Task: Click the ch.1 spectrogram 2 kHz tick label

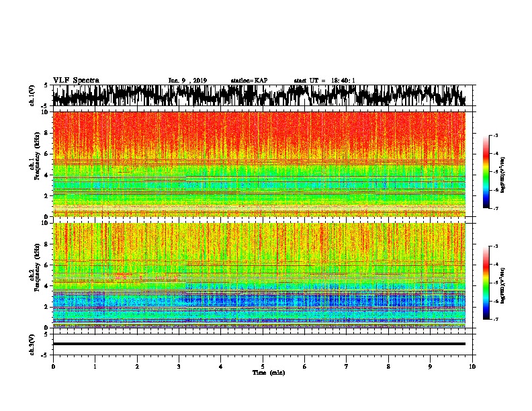Action: [x=46, y=196]
